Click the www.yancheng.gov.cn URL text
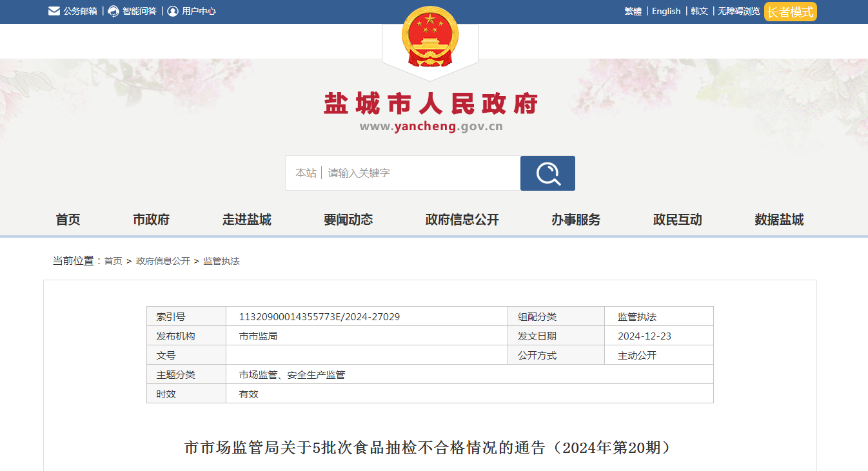The width and height of the screenshot is (868, 471). tap(431, 126)
